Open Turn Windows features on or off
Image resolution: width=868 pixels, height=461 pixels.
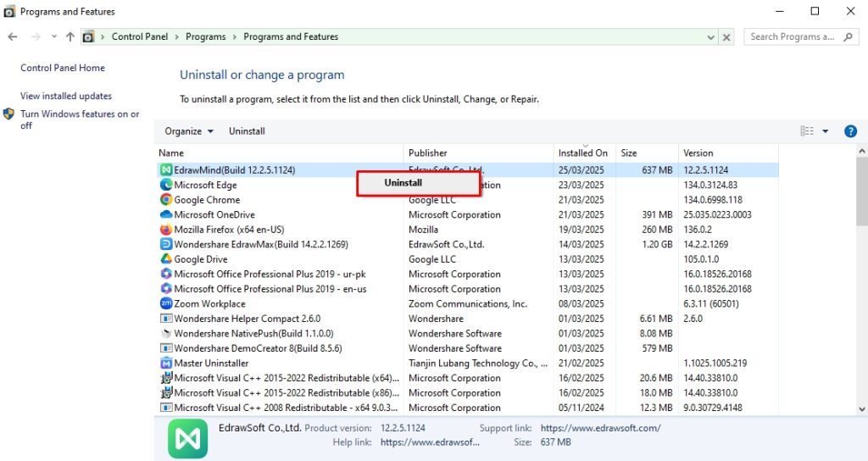[80, 119]
